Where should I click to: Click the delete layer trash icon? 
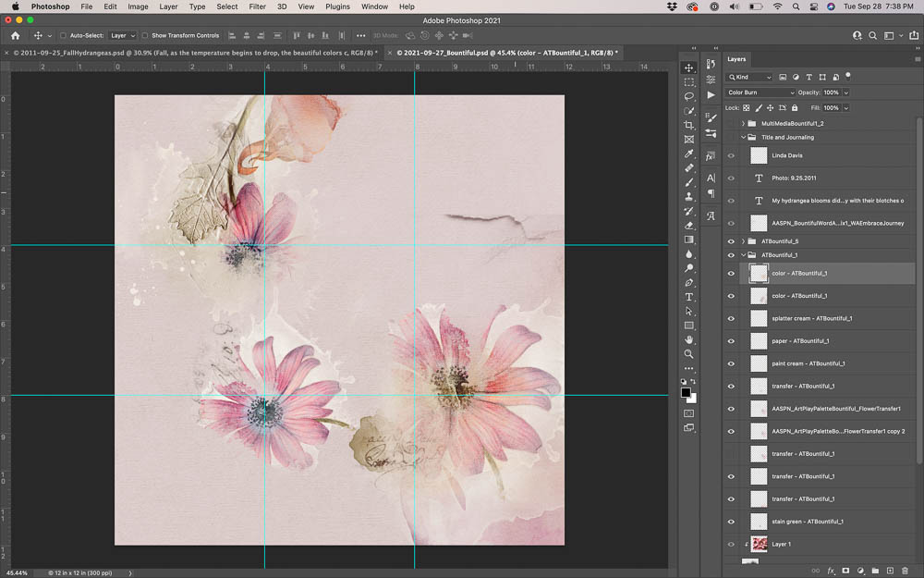tap(905, 571)
